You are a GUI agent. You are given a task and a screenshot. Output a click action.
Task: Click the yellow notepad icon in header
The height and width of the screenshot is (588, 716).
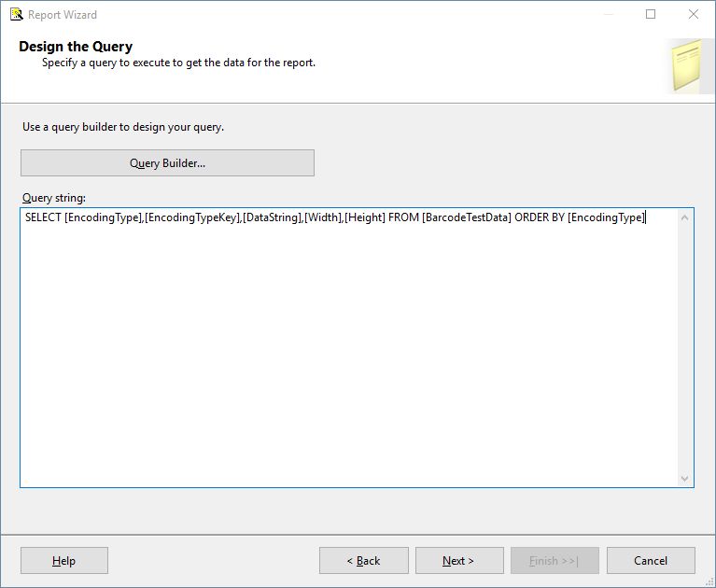pyautogui.click(x=687, y=65)
